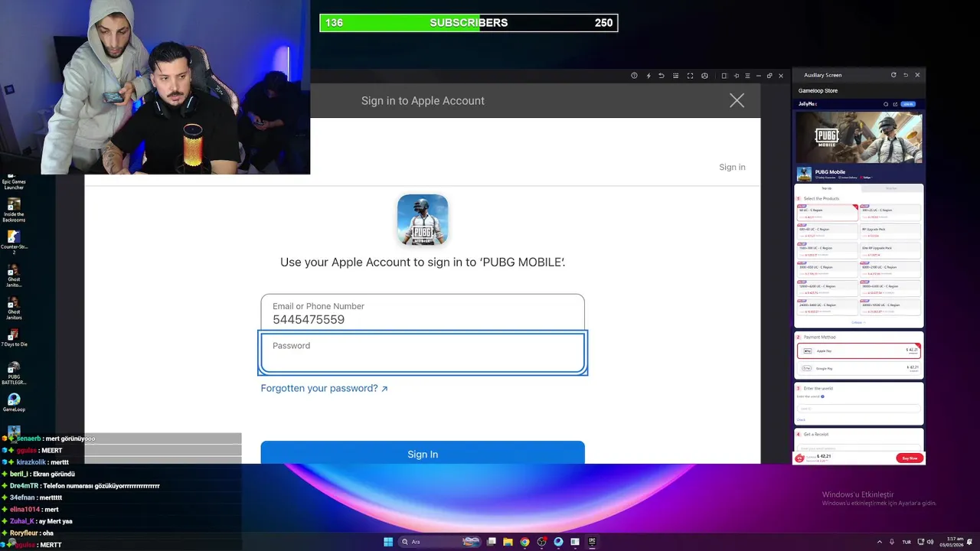Click the Email or Phone Number field
The width and height of the screenshot is (980, 551).
423,312
